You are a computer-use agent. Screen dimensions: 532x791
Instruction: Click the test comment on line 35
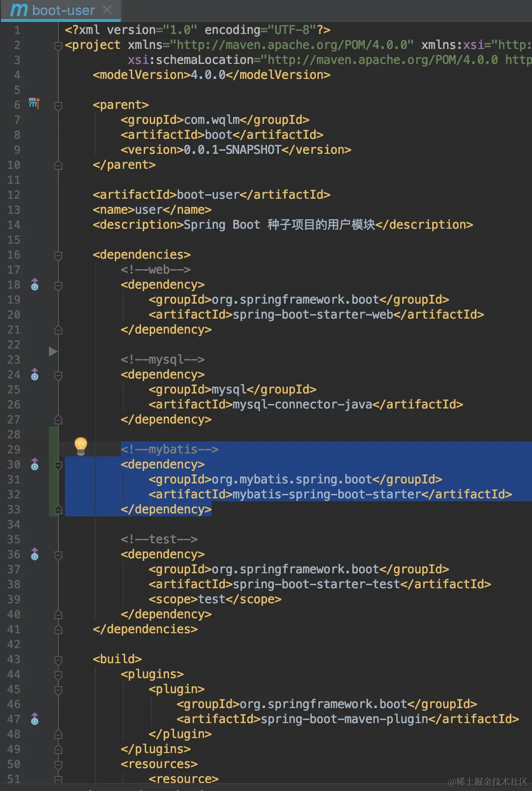[x=159, y=539]
